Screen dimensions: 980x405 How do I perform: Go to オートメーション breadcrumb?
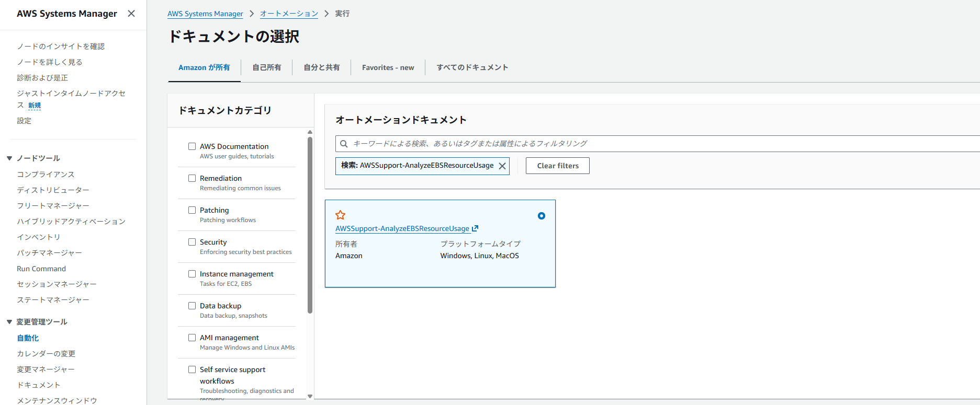289,14
